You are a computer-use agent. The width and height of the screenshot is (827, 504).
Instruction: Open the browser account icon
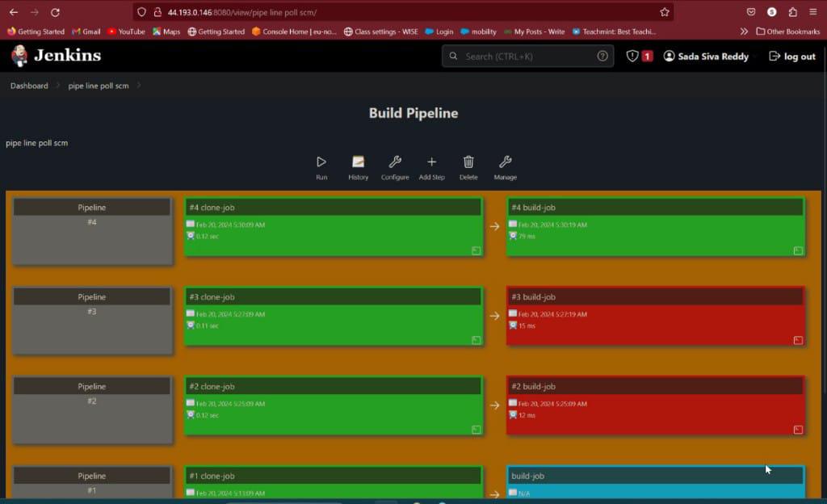click(x=771, y=12)
